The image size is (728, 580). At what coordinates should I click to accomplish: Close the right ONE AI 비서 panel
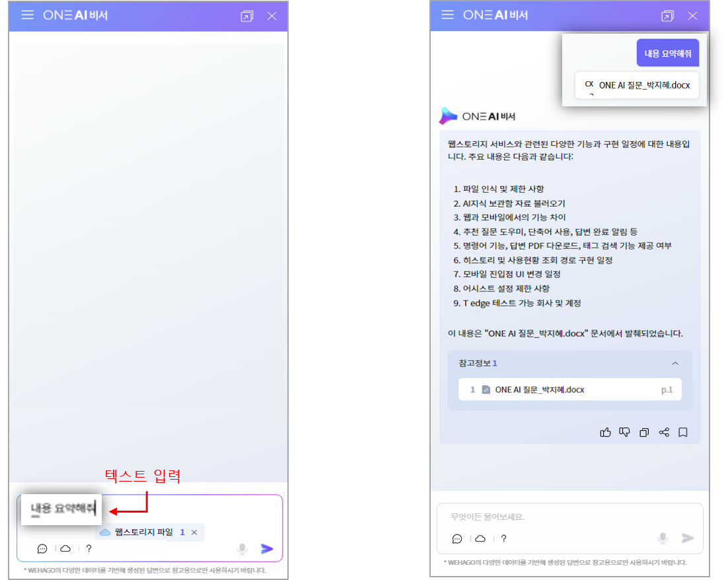[692, 17]
